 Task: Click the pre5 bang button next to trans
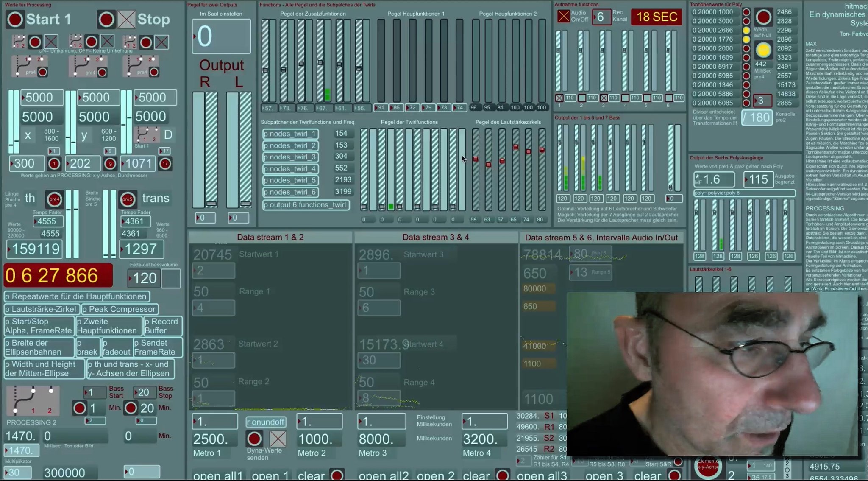[x=127, y=199]
